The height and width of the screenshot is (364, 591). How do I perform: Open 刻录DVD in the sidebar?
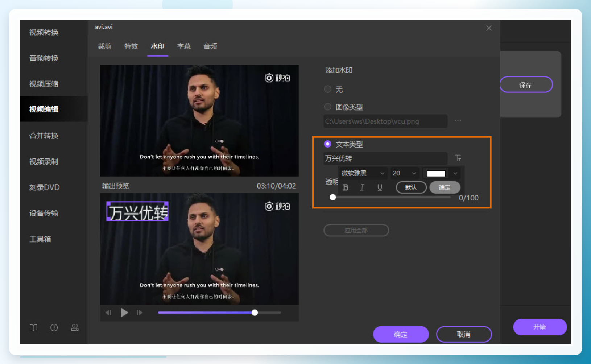click(x=45, y=187)
